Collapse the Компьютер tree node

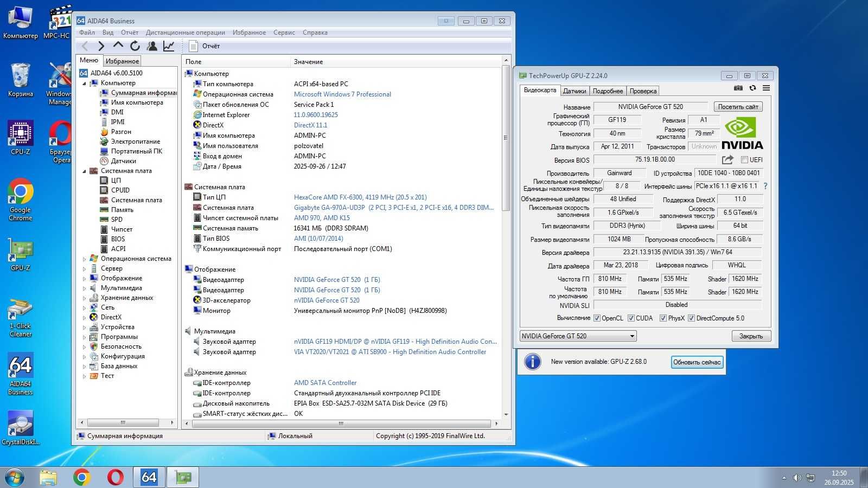pos(84,84)
